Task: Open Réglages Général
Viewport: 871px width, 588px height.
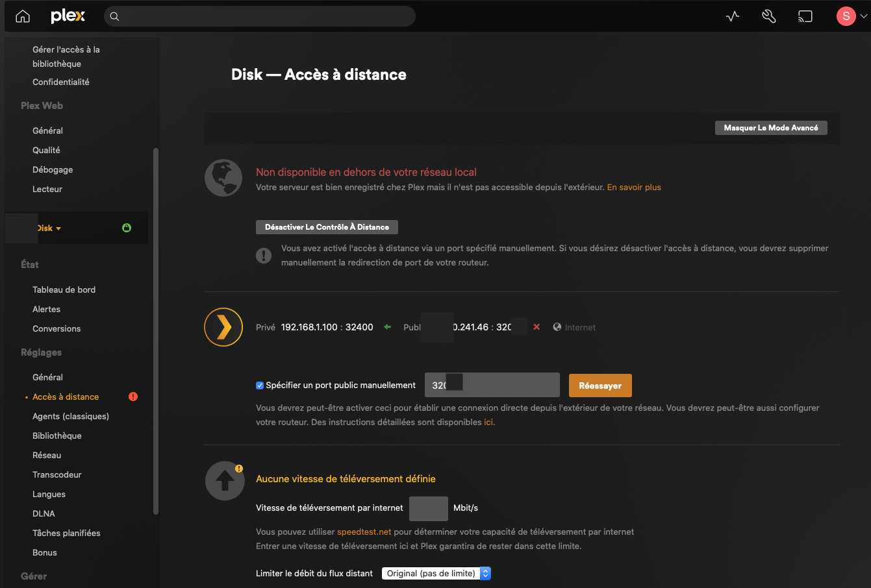Action: 47,377
